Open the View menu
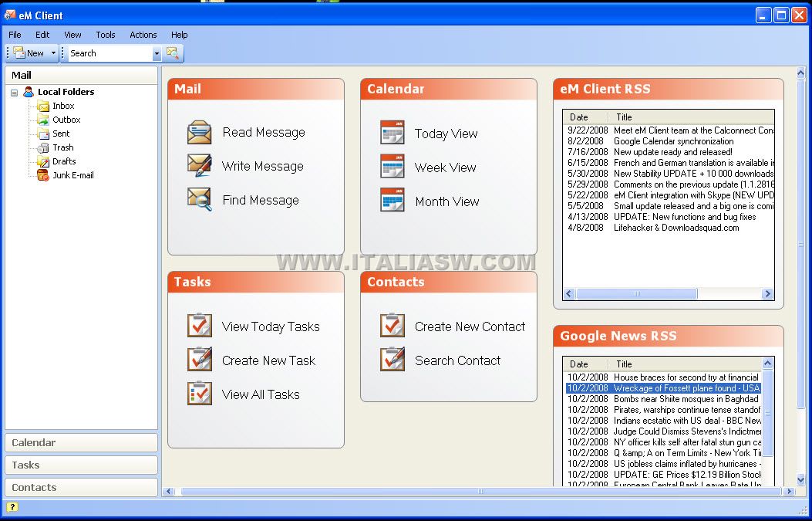Viewport: 812px width, 521px height. coord(72,35)
